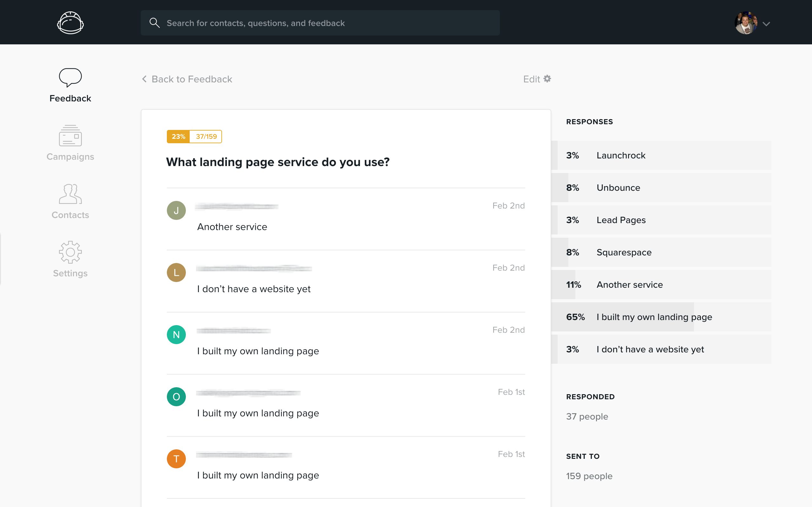Expand the profile dropdown chevron
Screen dimensions: 812x507
[766, 24]
